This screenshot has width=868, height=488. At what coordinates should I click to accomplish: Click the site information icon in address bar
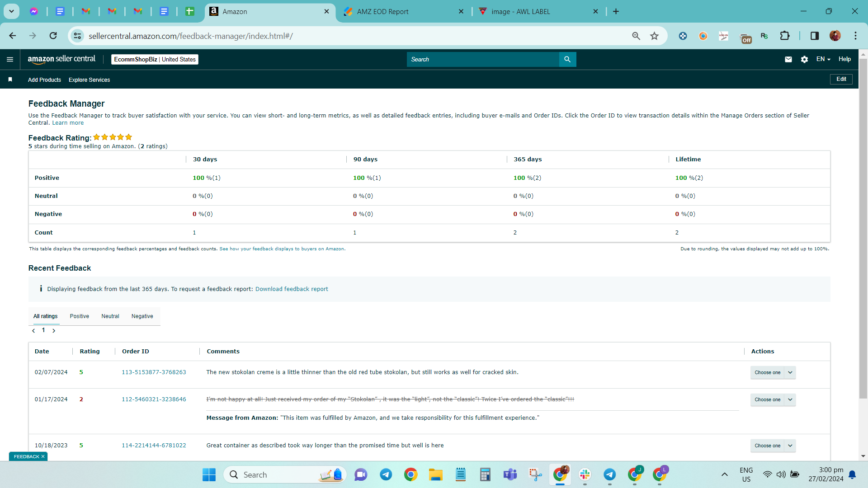pos(78,36)
